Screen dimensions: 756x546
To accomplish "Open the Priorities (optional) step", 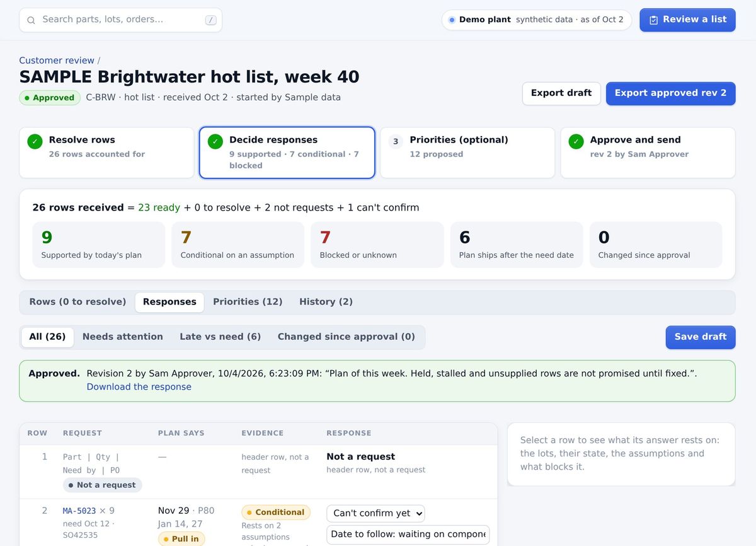I will point(467,153).
